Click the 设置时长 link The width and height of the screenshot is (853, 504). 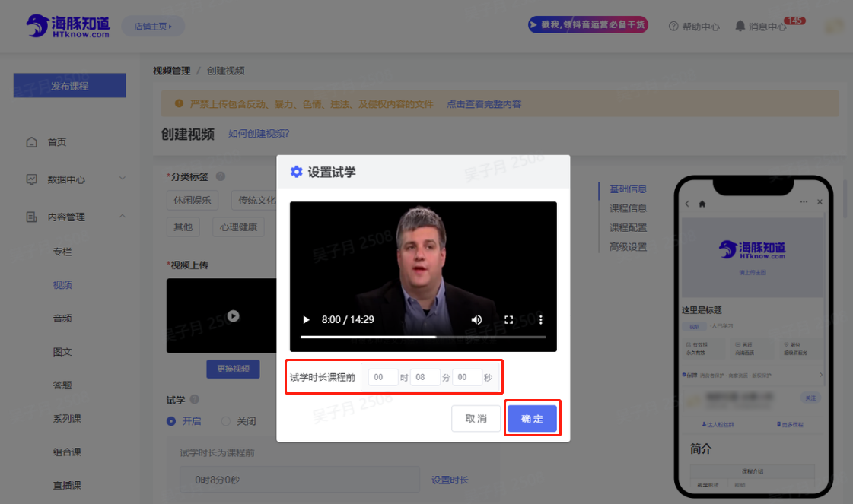pos(450,480)
